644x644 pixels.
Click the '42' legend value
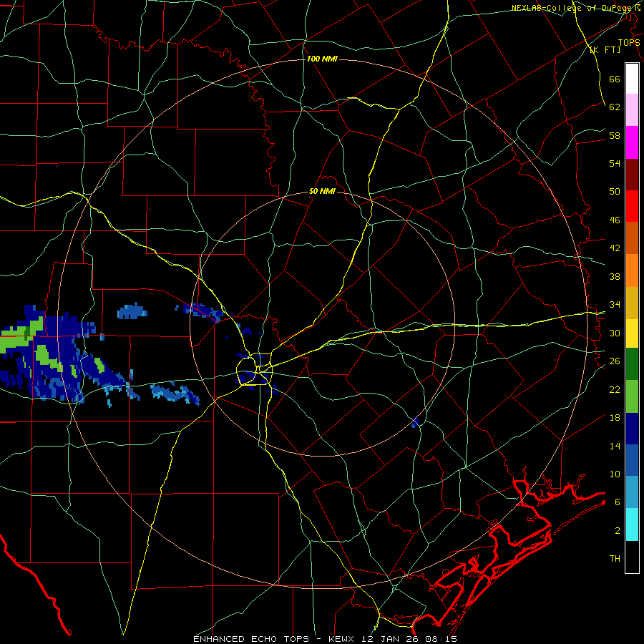pos(615,248)
